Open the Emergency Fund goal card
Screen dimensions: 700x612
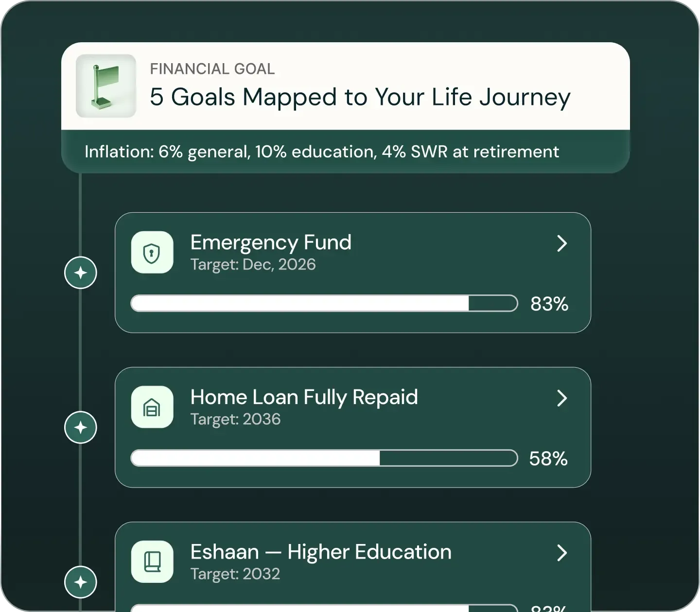click(352, 272)
